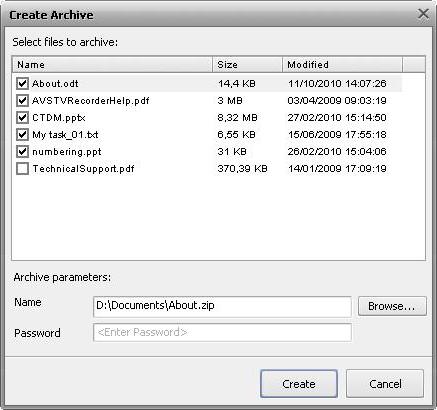Uncheck the My task_01.txt checkbox

click(22, 134)
